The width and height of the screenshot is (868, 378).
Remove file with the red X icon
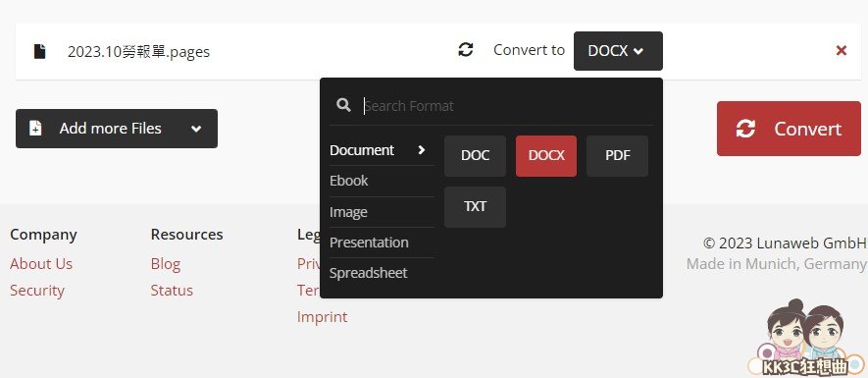click(841, 50)
